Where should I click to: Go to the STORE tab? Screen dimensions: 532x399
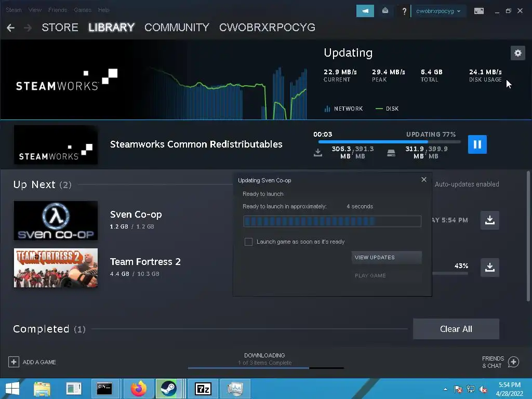click(60, 28)
